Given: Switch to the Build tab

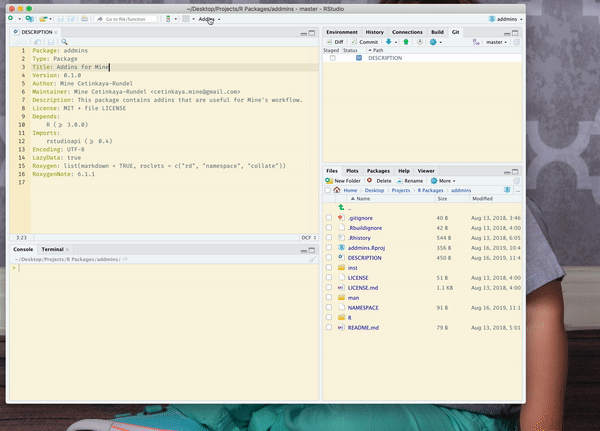Looking at the screenshot, I should (x=437, y=32).
